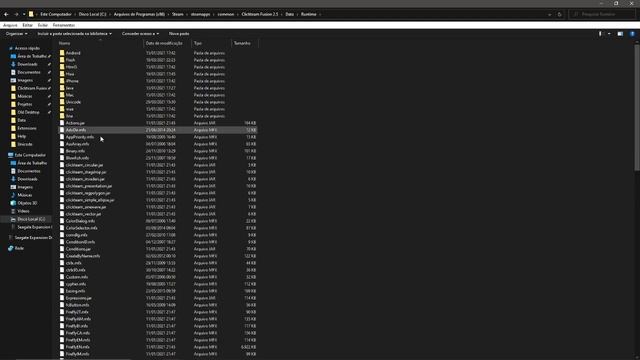
Task: Click the Conditions.jar file icon
Action: tap(62, 249)
